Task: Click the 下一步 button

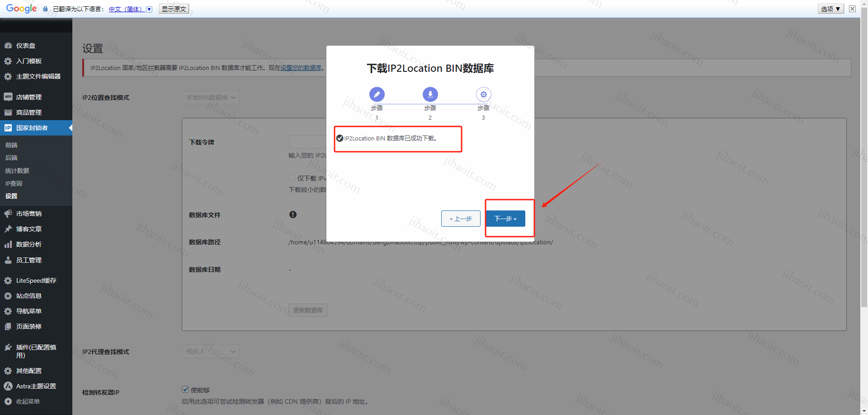Action: click(x=505, y=219)
